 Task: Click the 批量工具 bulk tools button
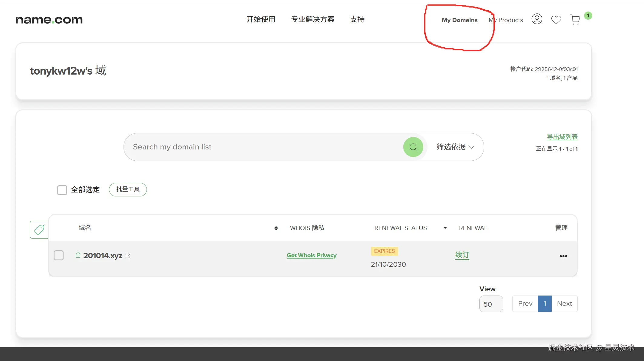pos(128,189)
